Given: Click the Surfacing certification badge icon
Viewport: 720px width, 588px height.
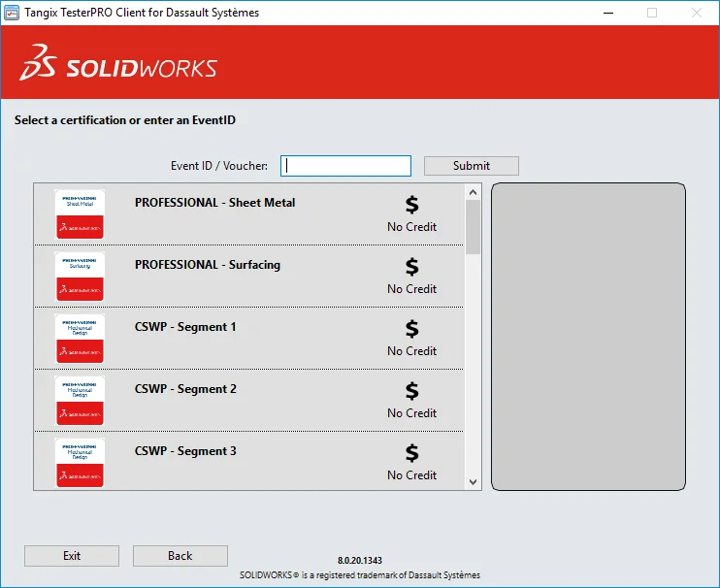Looking at the screenshot, I should [80, 277].
